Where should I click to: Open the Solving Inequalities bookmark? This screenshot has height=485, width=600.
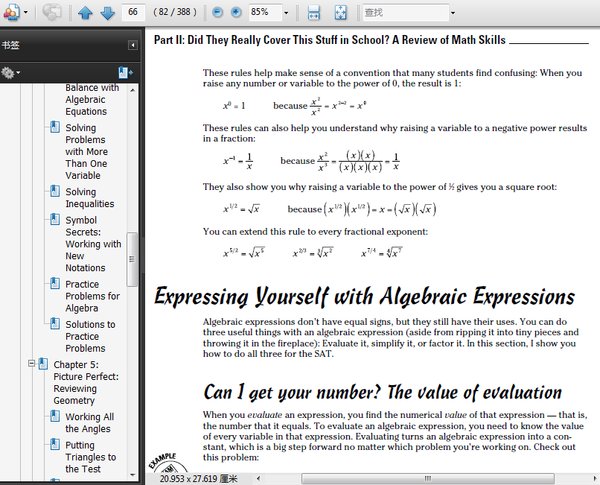[x=90, y=198]
